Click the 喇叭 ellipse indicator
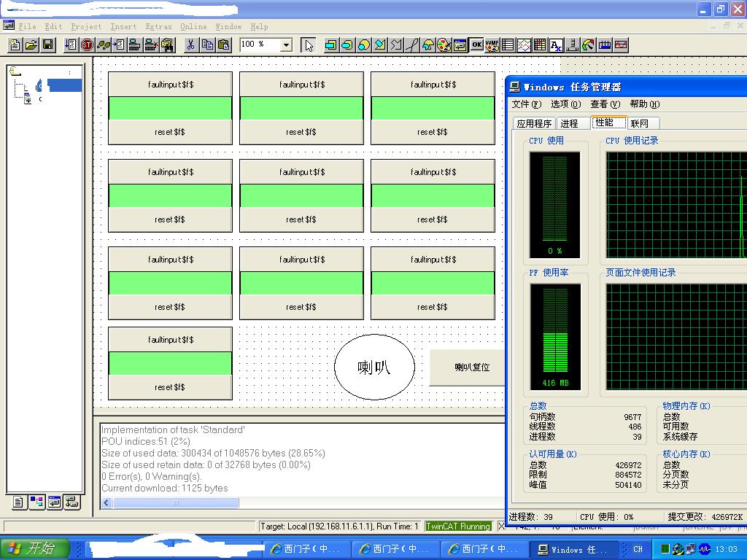The width and height of the screenshot is (747, 560). click(x=374, y=367)
